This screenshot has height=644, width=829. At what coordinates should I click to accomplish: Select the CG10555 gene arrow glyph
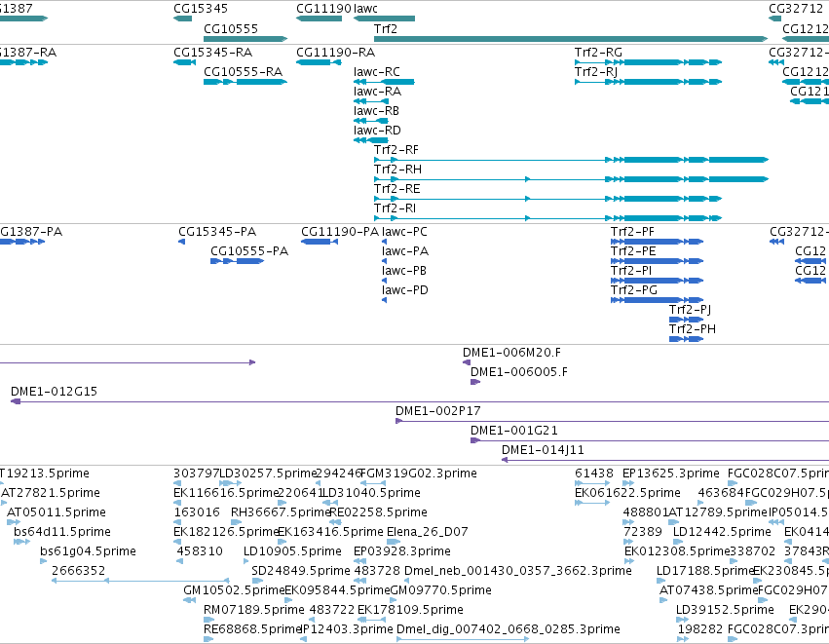point(245,39)
